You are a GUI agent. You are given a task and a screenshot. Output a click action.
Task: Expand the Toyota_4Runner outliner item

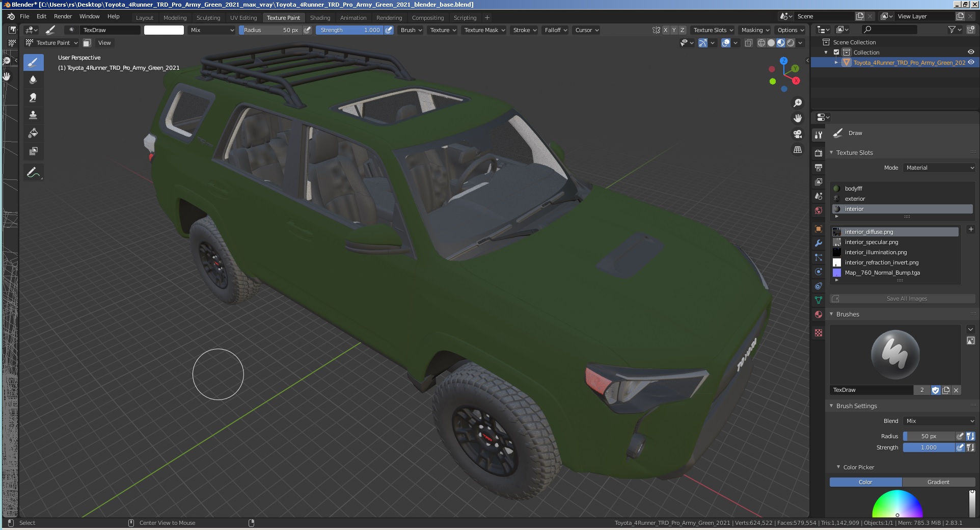point(836,63)
